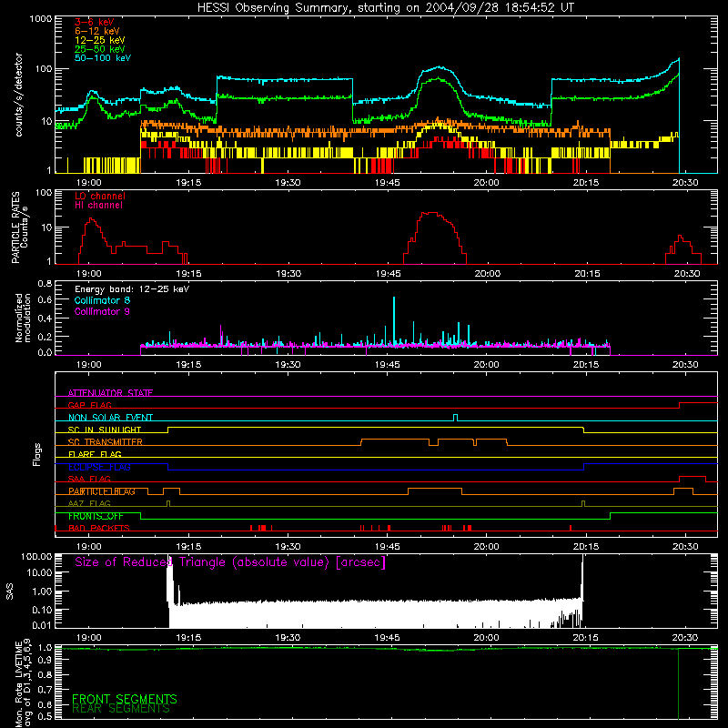This screenshot has height=728, width=728.
Task: Click the ECLIPSE FLAG label
Action: [x=99, y=467]
